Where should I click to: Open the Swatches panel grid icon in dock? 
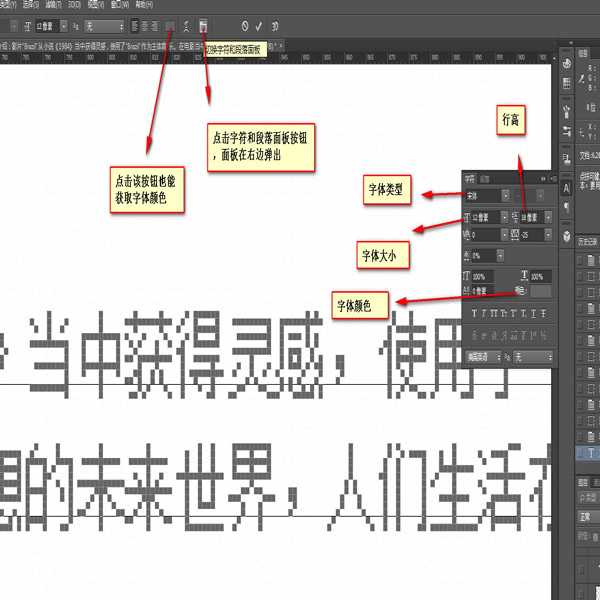point(567,83)
